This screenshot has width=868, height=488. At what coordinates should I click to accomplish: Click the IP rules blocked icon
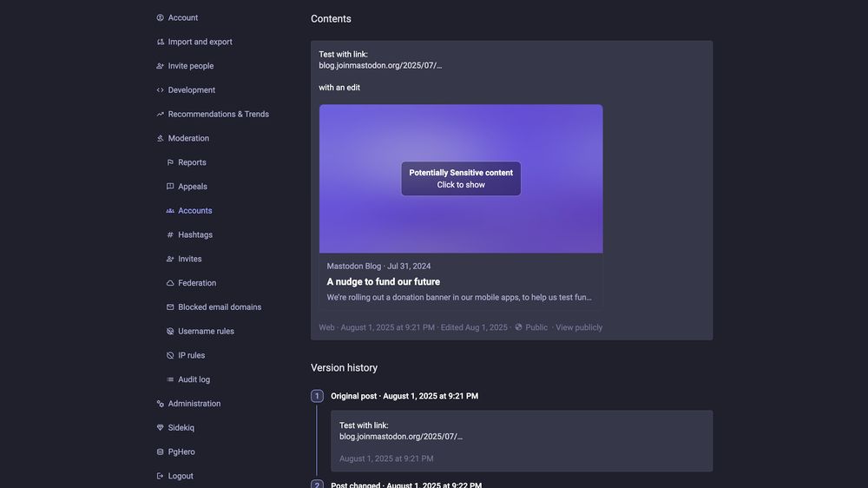[x=170, y=355]
